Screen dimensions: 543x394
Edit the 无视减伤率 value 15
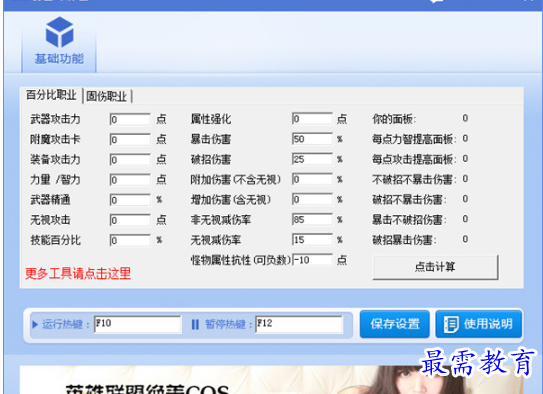312,239
